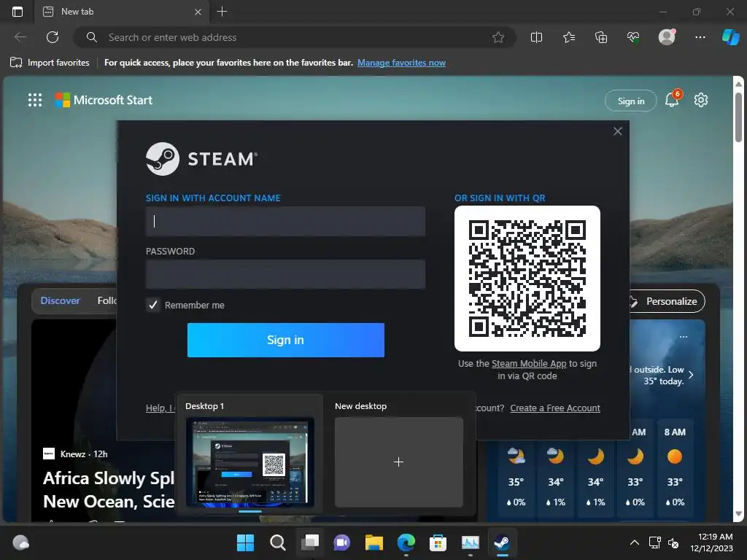Screen dimensions: 747x560
Task: Show hidden system tray icons chevron
Action: pyautogui.click(x=635, y=542)
